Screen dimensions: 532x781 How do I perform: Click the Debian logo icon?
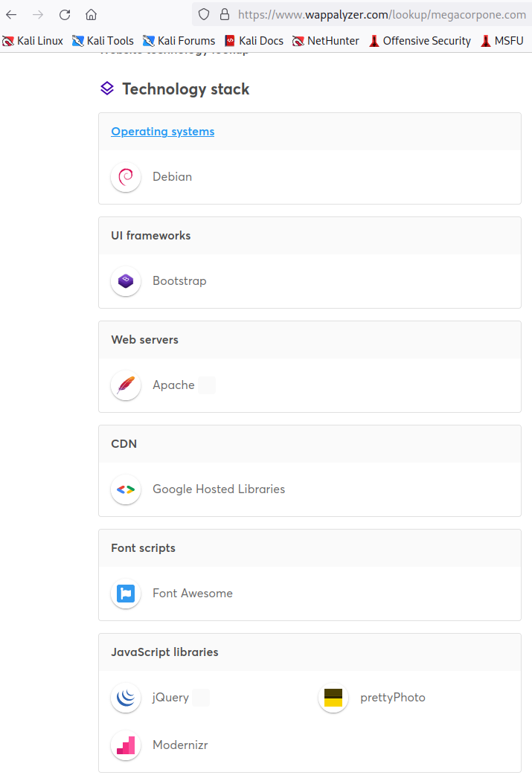(126, 177)
